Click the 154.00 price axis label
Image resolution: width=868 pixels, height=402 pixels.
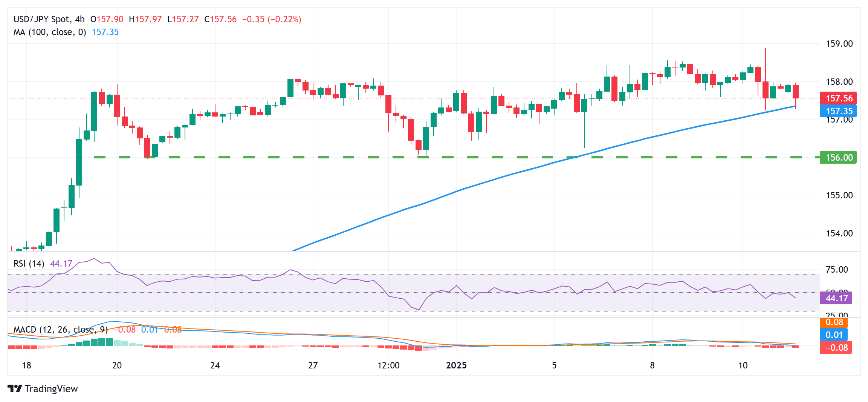pyautogui.click(x=839, y=233)
